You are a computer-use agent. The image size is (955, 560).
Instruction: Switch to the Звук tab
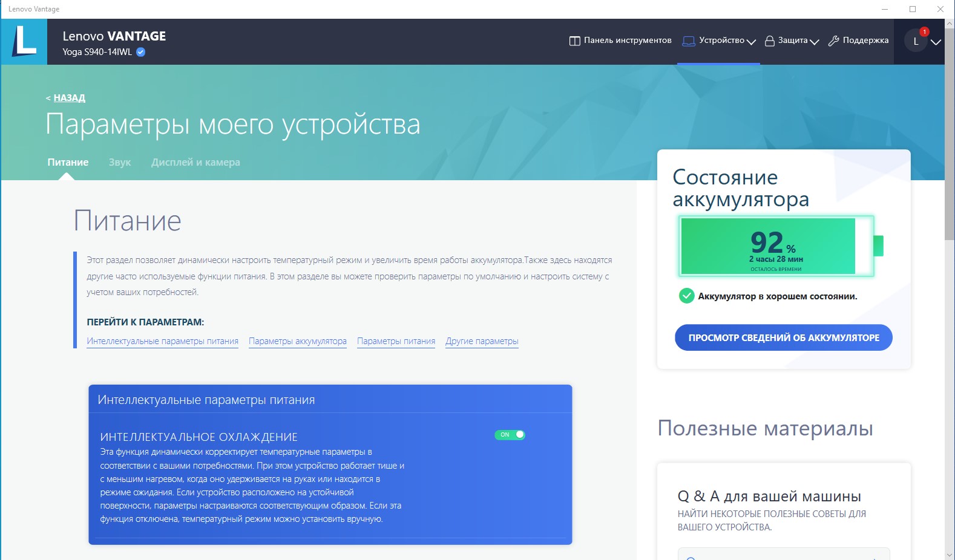click(120, 162)
